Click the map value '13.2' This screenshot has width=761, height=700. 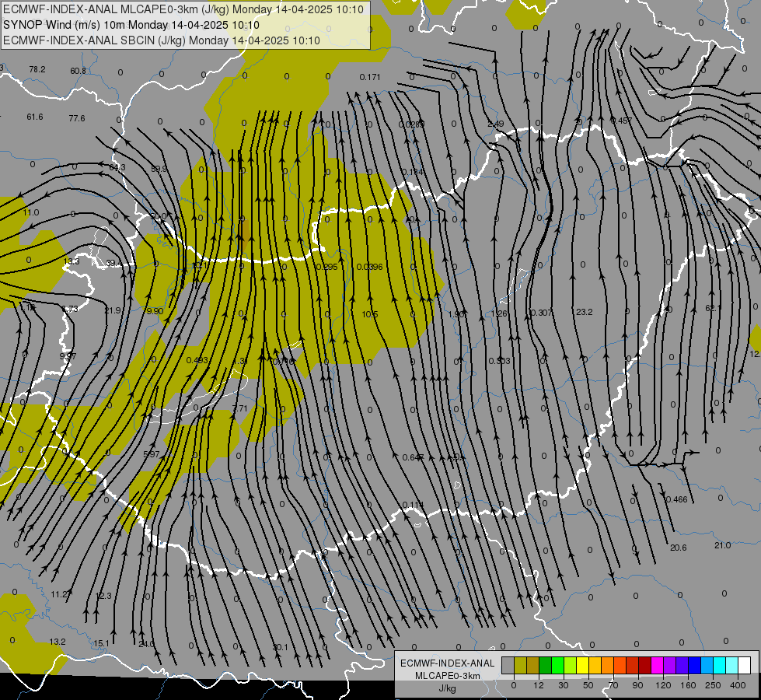(x=58, y=642)
